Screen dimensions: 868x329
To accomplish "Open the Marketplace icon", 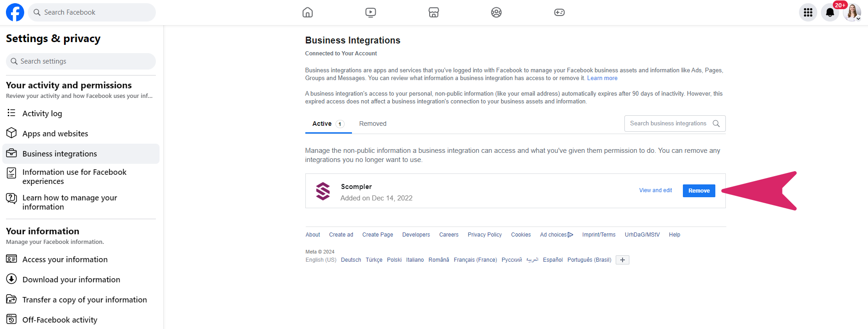I will [433, 12].
